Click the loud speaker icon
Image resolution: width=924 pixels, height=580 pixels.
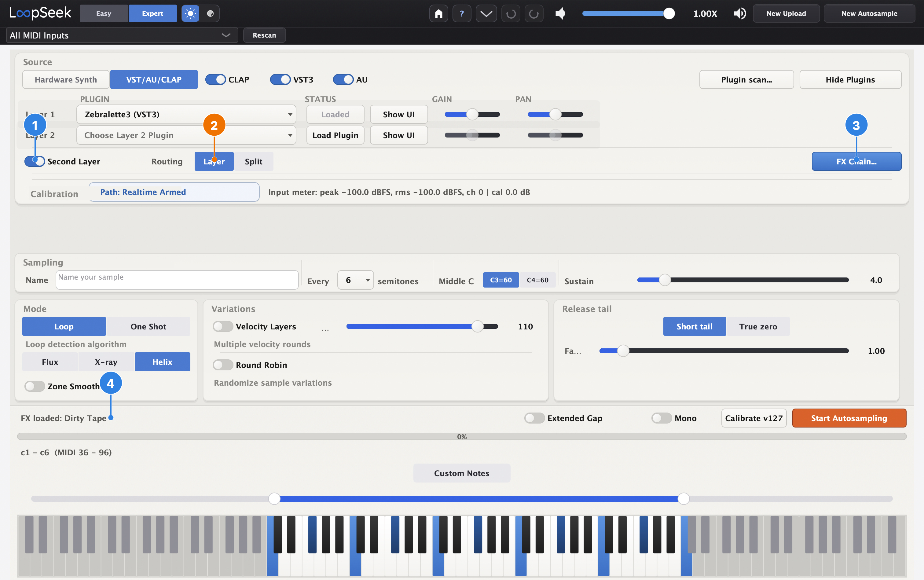tap(739, 14)
